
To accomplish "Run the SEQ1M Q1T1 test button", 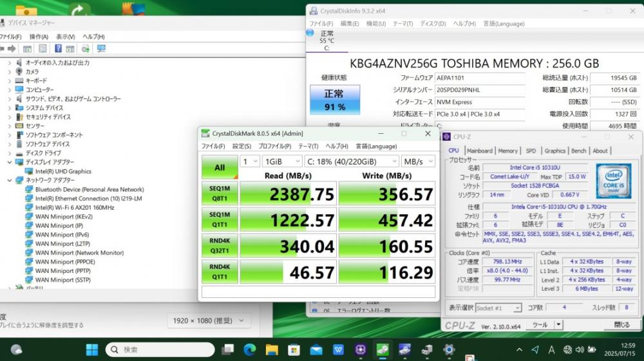I will [x=220, y=219].
